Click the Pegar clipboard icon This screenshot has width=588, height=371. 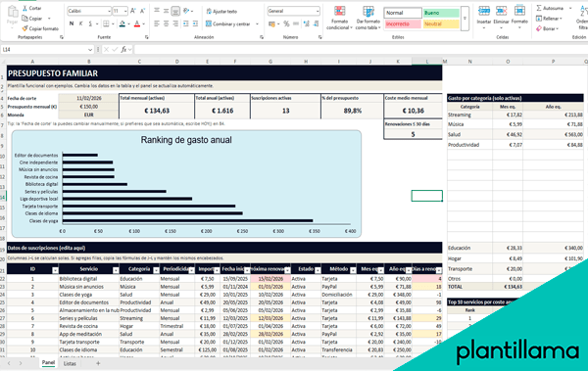pos(13,12)
